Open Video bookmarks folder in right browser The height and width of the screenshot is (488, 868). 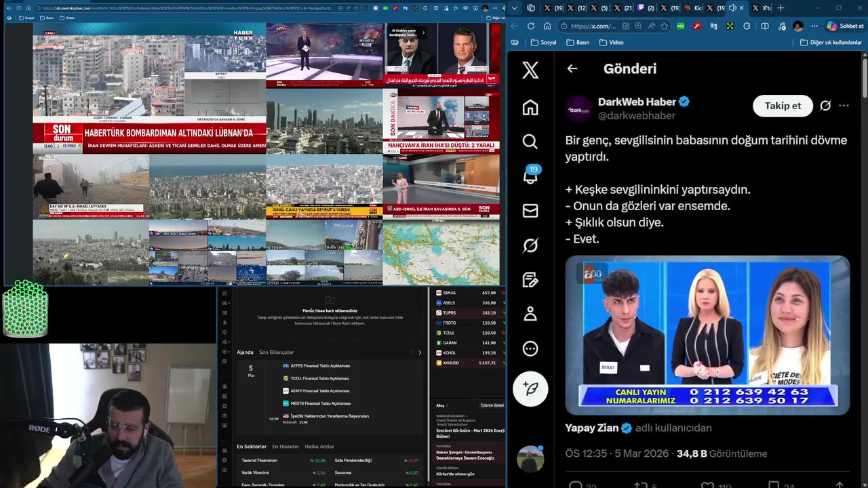coord(612,42)
